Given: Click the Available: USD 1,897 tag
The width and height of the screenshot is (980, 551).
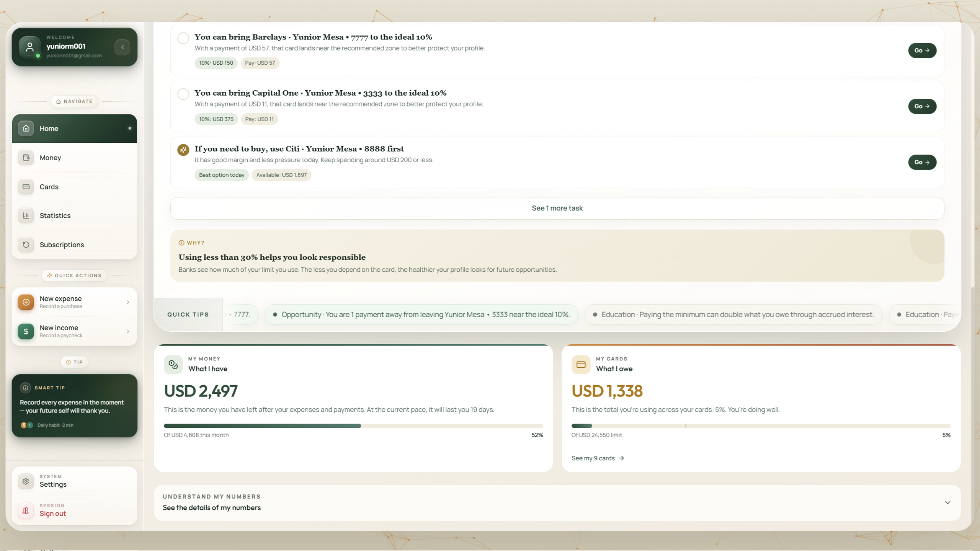Looking at the screenshot, I should tap(281, 175).
